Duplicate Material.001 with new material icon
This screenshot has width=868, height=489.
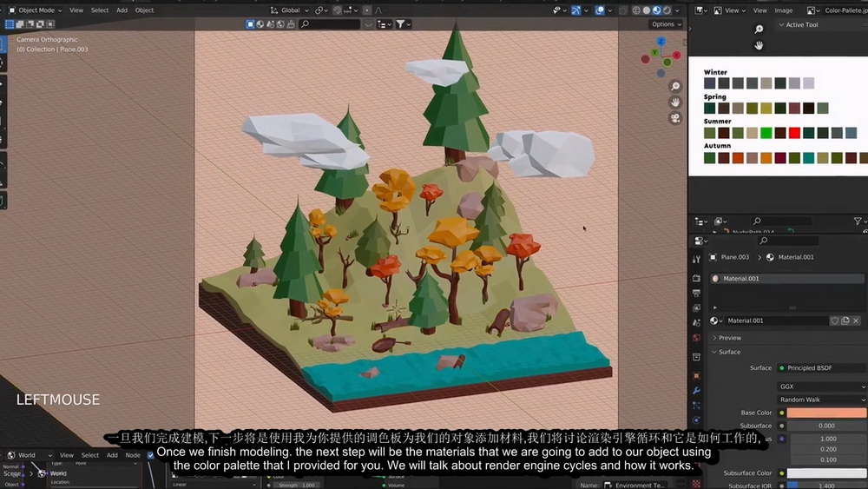coord(845,320)
